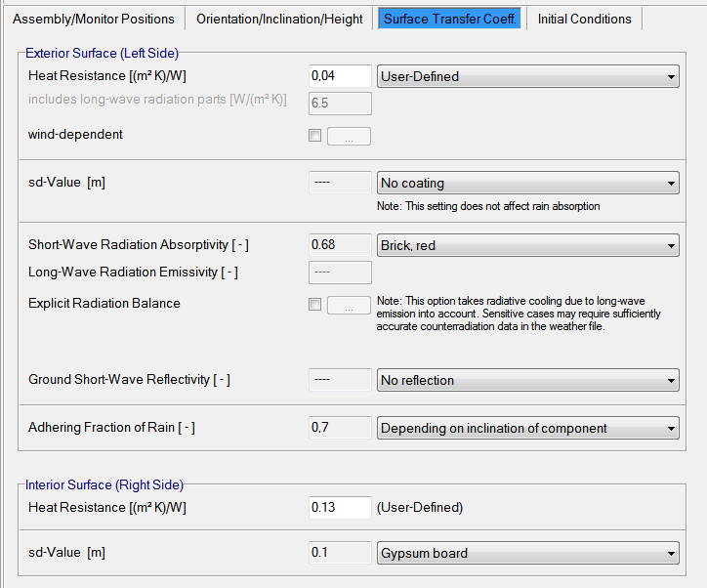Screen dimensions: 707x588
Task: Open Explicit Radiation Balance ellipsis settings button
Action: (x=349, y=306)
